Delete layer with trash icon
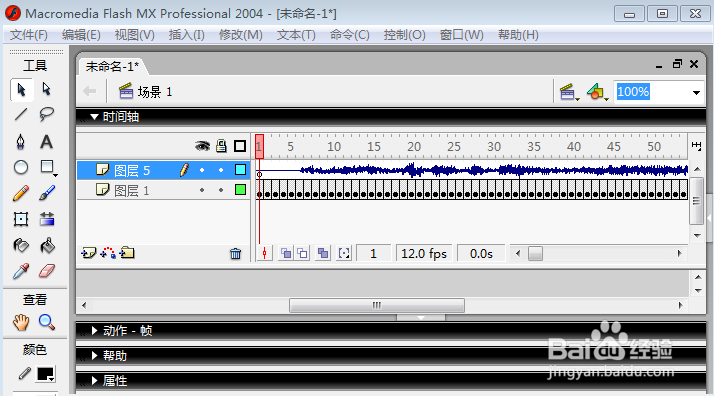The width and height of the screenshot is (714, 396). point(235,254)
